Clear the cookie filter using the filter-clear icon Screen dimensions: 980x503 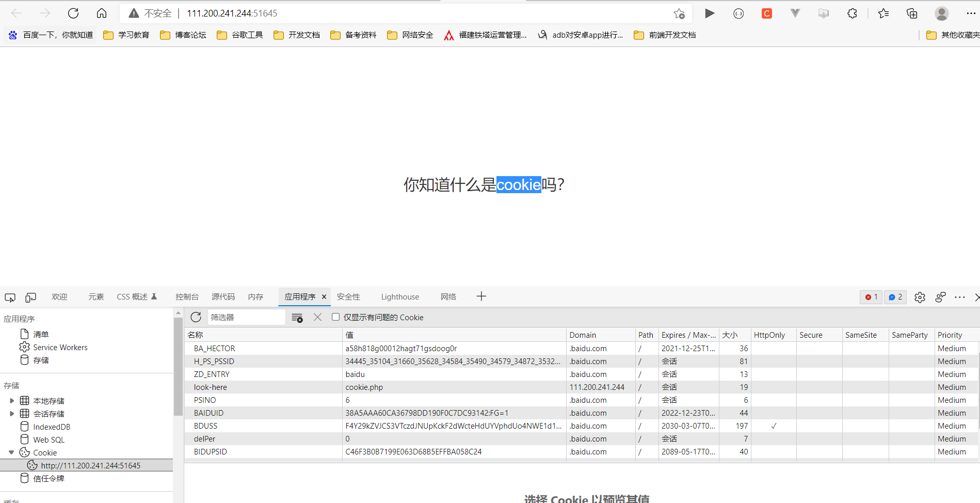click(x=297, y=317)
